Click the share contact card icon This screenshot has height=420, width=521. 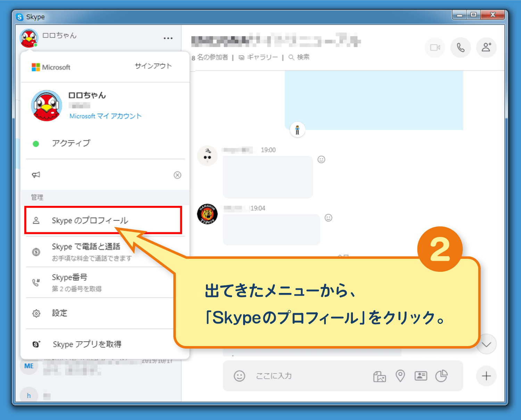[421, 376]
